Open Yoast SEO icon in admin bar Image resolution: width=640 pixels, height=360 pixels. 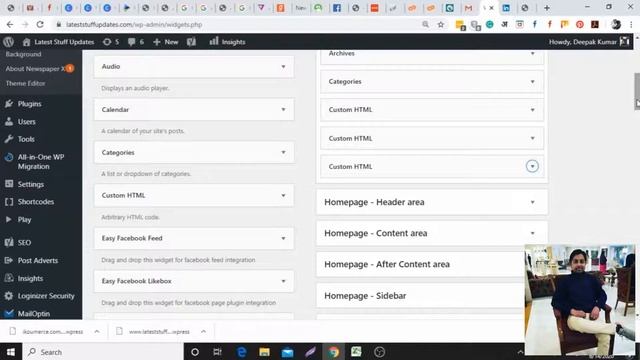pos(191,42)
